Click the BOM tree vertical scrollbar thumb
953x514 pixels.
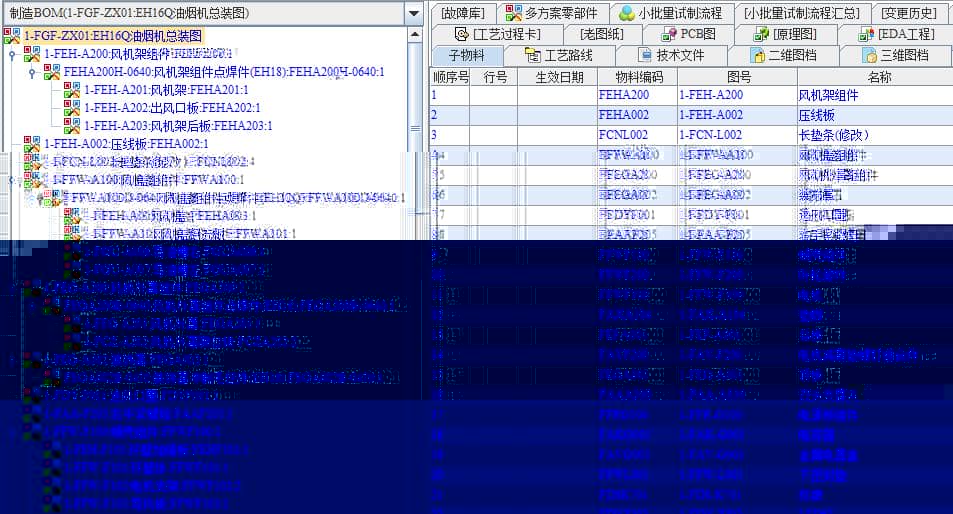click(415, 128)
